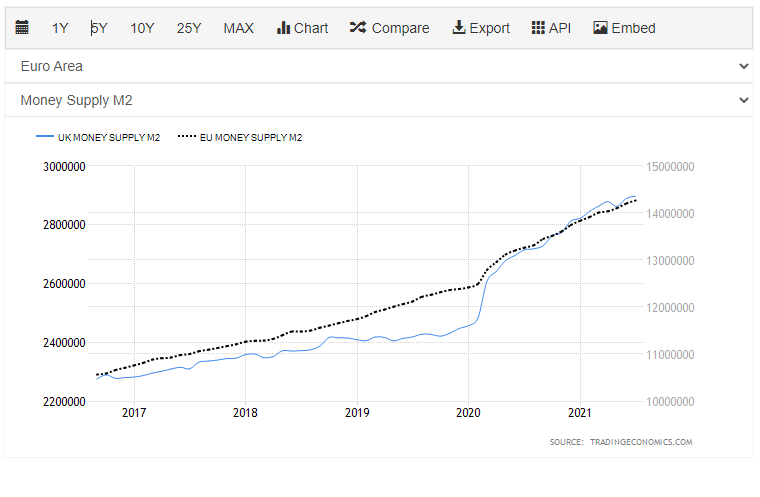Click the image icon beside Embed

pos(600,28)
